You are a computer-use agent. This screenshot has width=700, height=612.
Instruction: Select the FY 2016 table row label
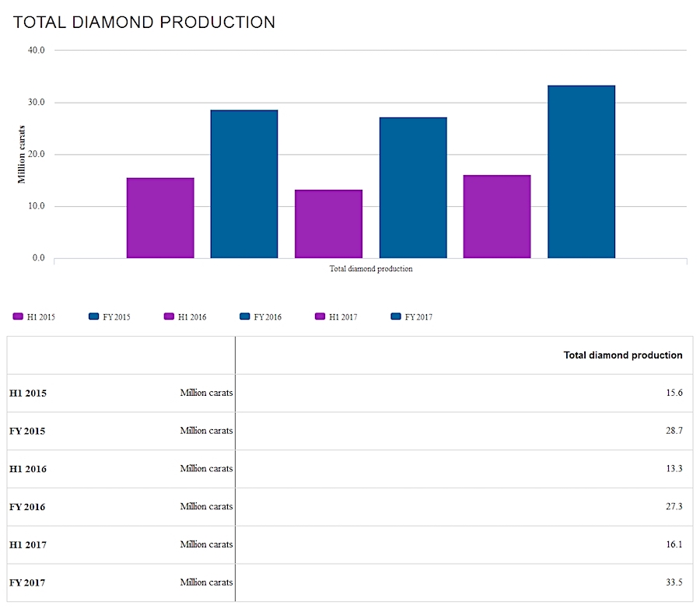27,507
